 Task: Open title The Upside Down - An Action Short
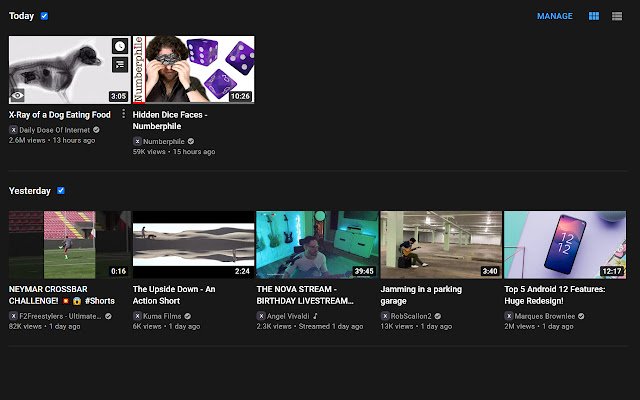pos(174,295)
